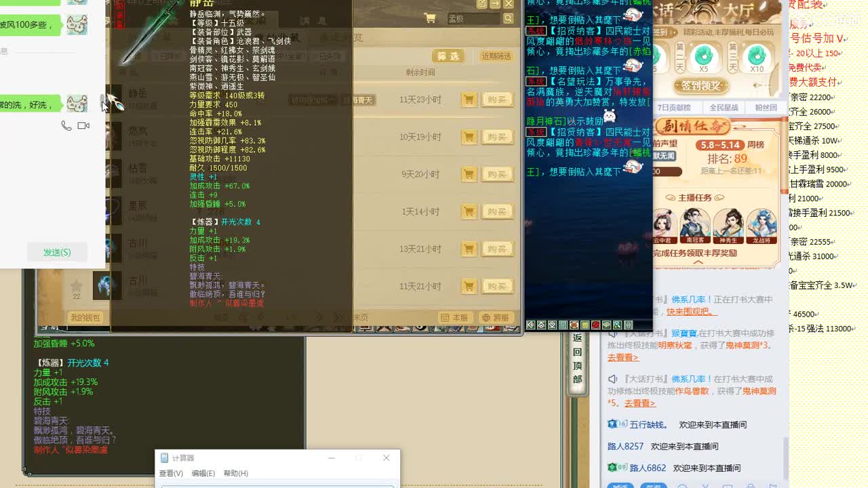Click the third chat toolbar icon under the blue chat panel
Screen dimensions: 868x488
tap(553, 325)
